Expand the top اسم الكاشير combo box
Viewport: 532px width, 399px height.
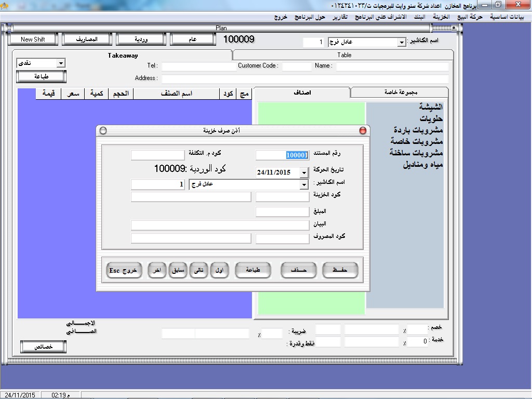click(402, 42)
